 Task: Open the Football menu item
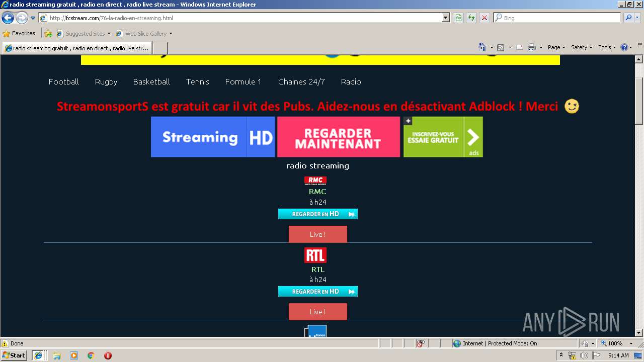(x=64, y=81)
